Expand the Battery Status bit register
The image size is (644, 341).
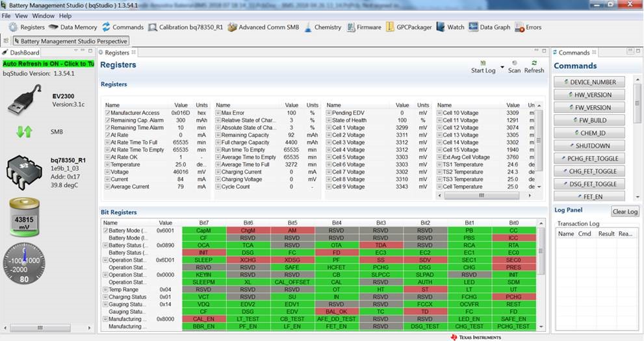(x=105, y=246)
